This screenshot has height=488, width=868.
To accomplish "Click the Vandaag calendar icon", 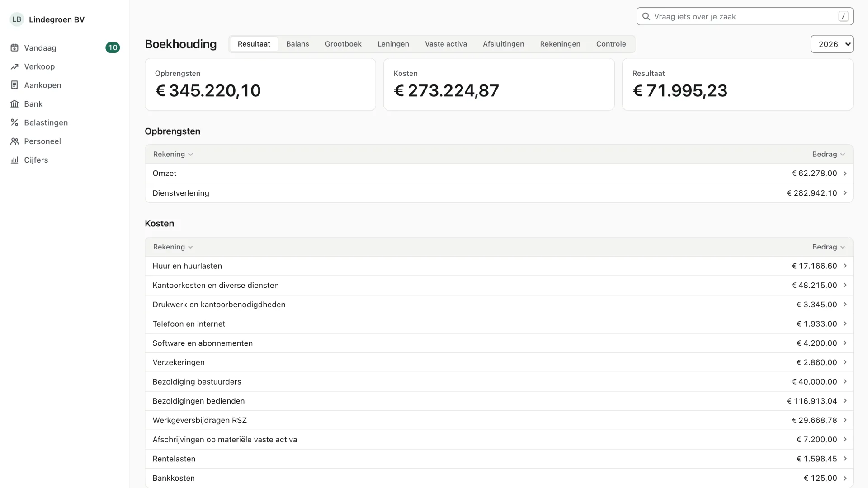I will coord(14,48).
